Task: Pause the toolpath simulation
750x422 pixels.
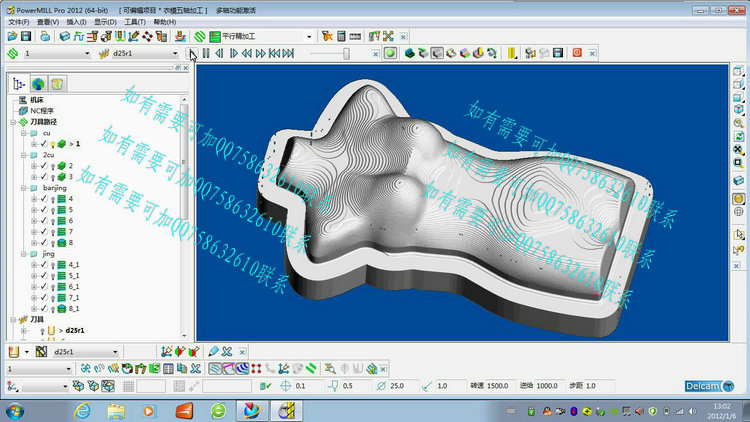Action: tap(206, 53)
